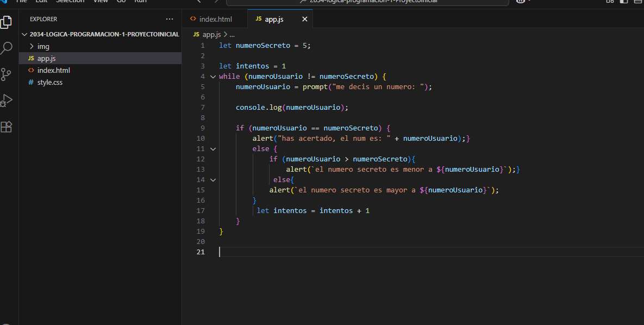The height and width of the screenshot is (325, 644).
Task: Open the Run and Debug view
Action: (6, 101)
